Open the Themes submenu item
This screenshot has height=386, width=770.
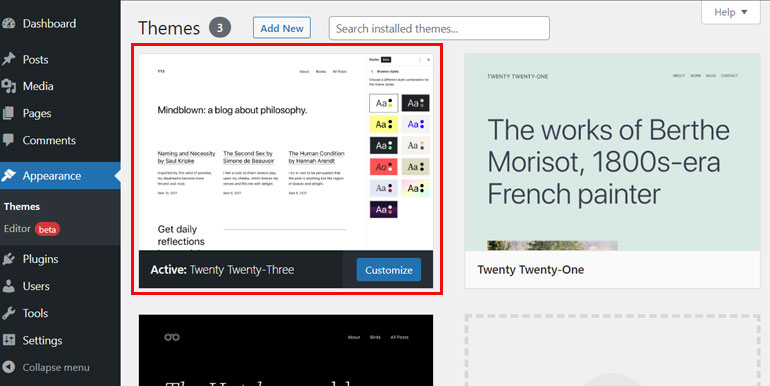click(22, 207)
